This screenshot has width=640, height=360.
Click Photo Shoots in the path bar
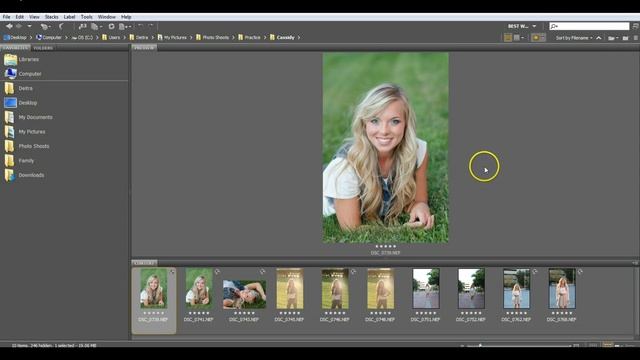tap(212, 38)
